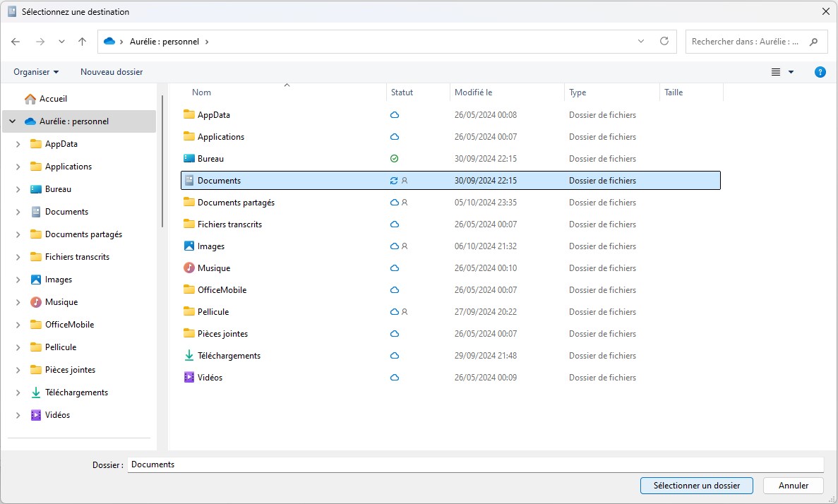Go up one folder level

(82, 42)
